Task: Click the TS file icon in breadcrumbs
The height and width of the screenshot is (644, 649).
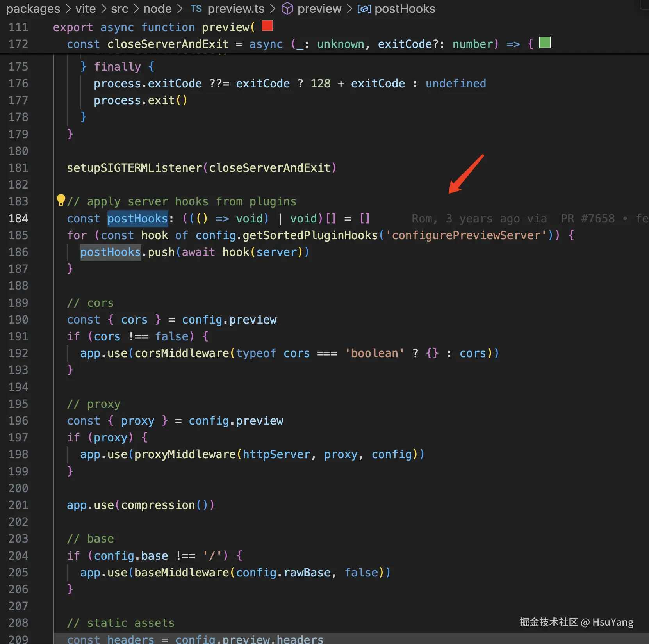Action: point(196,9)
